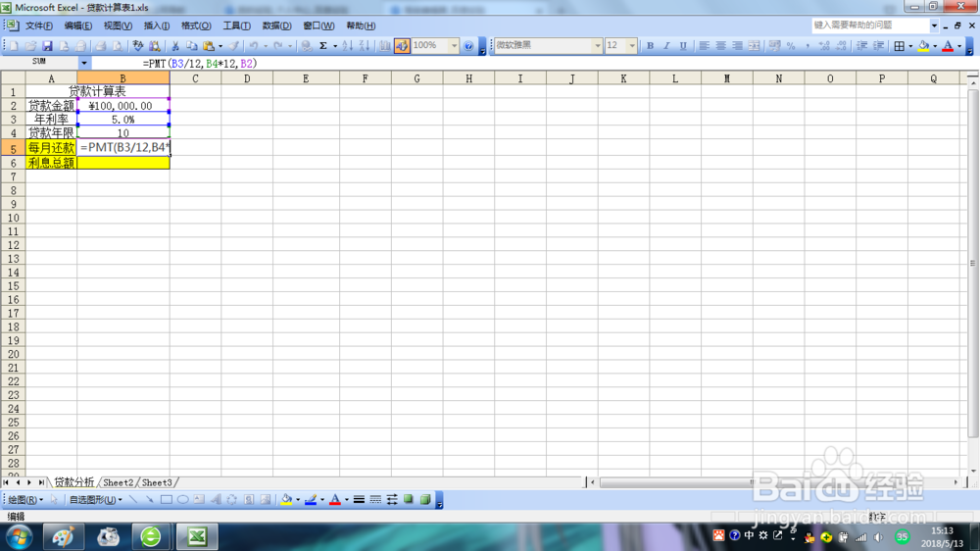Switch to the Sheet2 tab
The width and height of the screenshot is (980, 551).
point(119,482)
